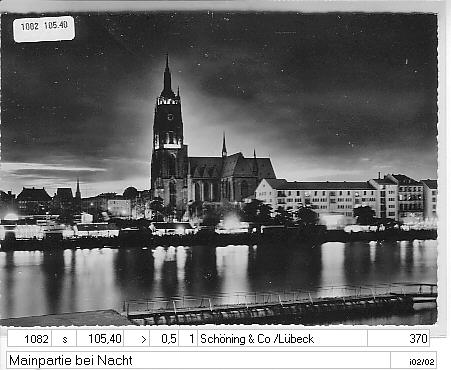451x370 pixels.
Task: Click the white sticker label reading 1082 105.40
Action: pyautogui.click(x=44, y=29)
